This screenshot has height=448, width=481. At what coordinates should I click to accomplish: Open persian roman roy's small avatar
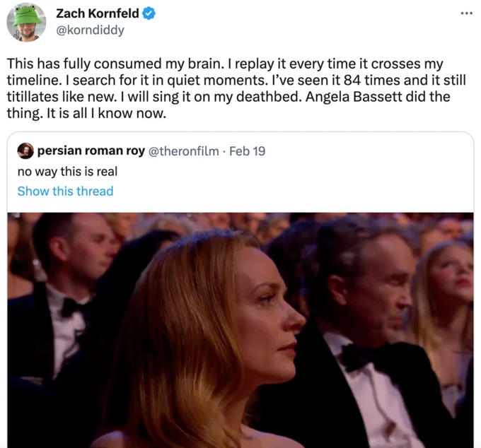click(x=25, y=151)
